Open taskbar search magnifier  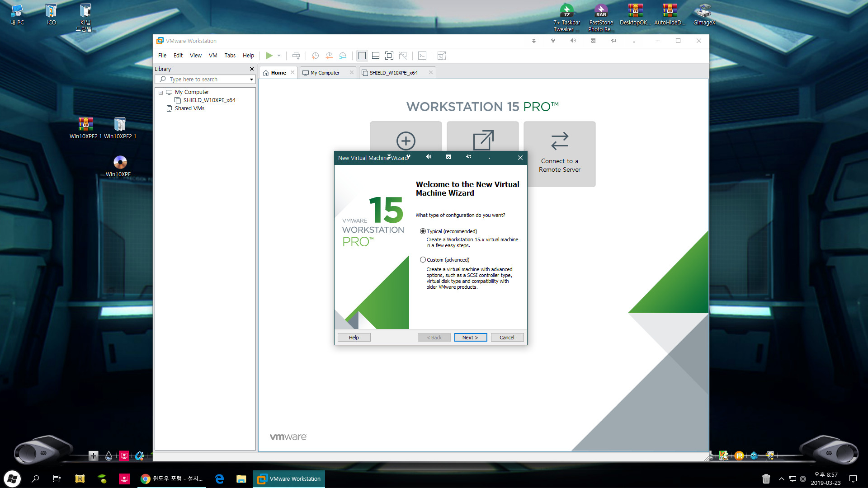[x=35, y=479]
